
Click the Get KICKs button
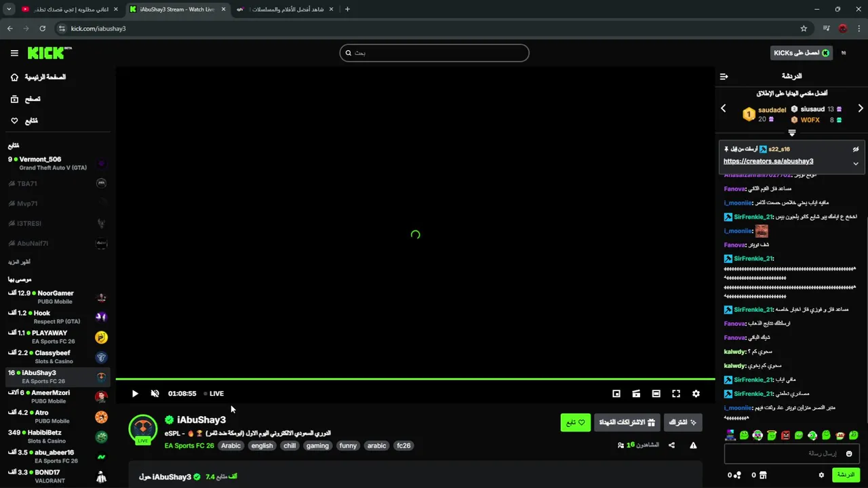pyautogui.click(x=802, y=53)
